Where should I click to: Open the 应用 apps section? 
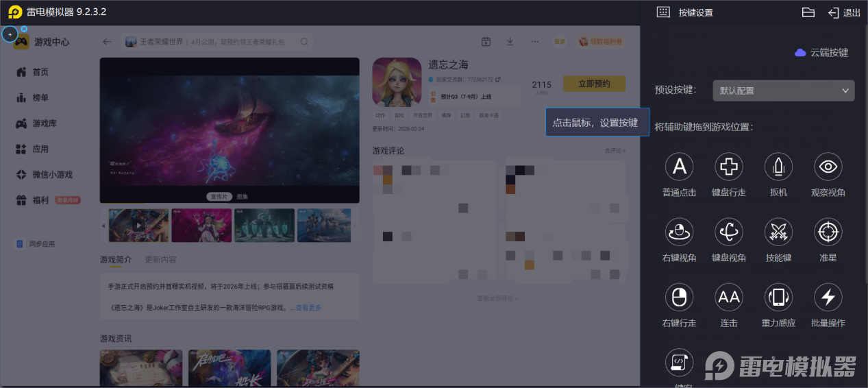click(x=32, y=149)
